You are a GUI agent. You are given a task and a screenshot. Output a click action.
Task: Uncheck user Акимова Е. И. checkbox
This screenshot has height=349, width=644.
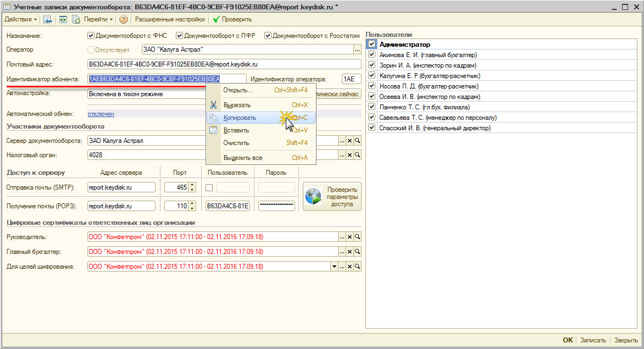pos(371,54)
